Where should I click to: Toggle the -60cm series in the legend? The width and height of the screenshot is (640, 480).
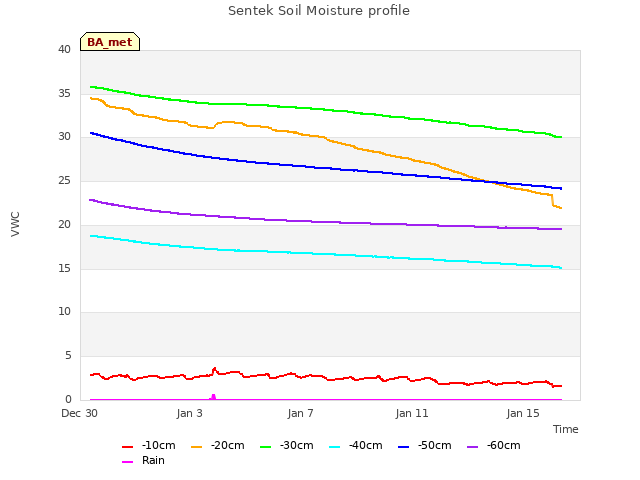[494, 445]
